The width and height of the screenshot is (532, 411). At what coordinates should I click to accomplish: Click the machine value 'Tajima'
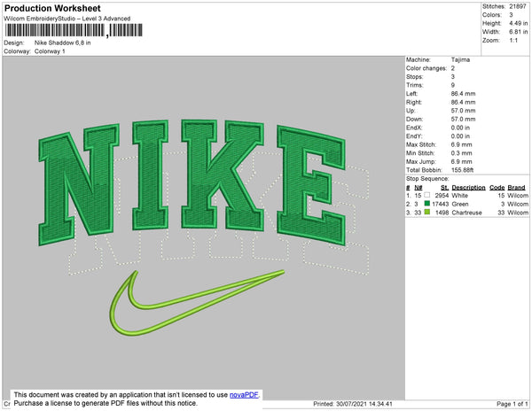tap(460, 59)
